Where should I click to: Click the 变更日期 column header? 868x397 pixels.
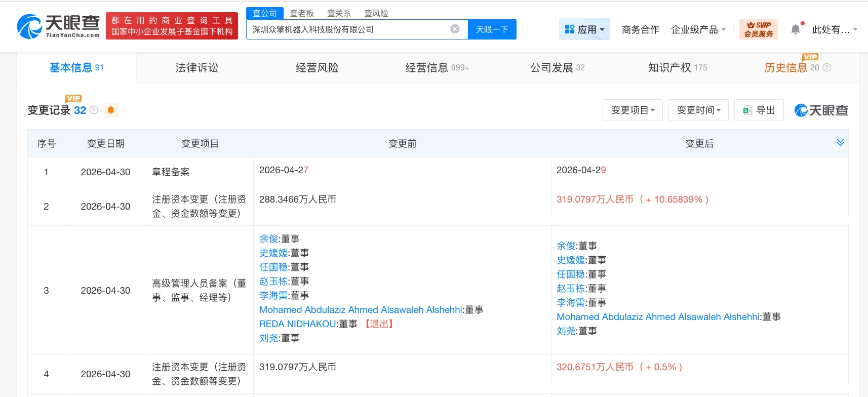click(105, 143)
